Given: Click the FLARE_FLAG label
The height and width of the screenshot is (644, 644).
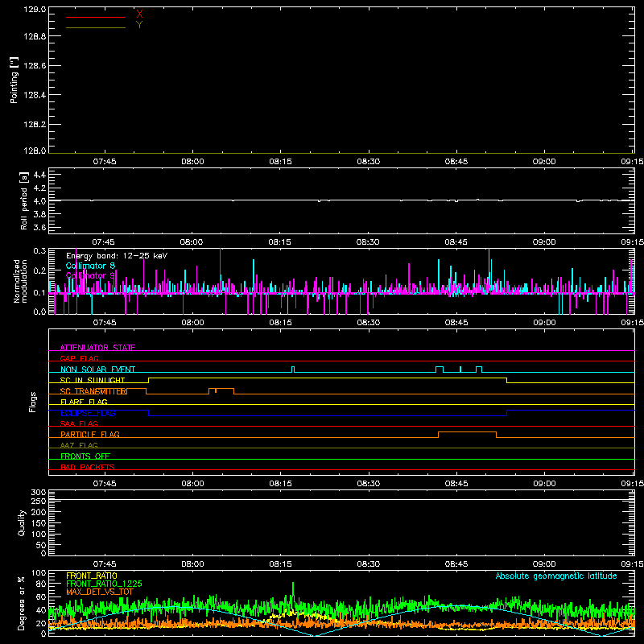Looking at the screenshot, I should [84, 402].
